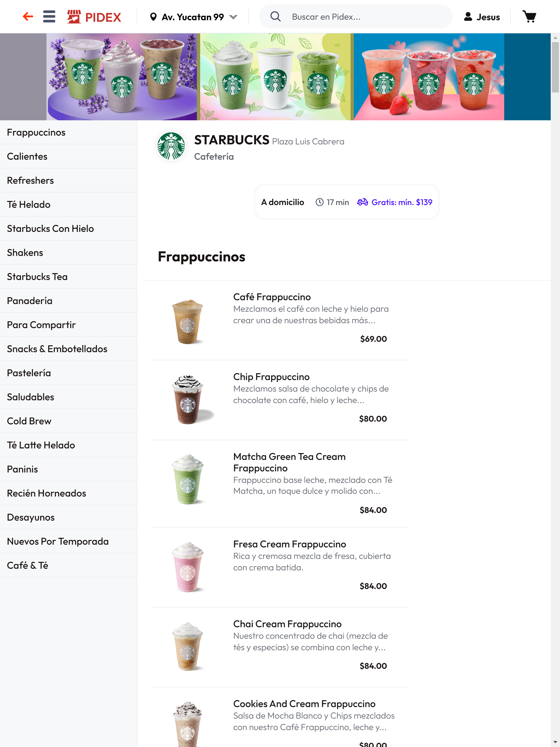Open the shopping cart icon
560x747 pixels.
click(x=529, y=17)
